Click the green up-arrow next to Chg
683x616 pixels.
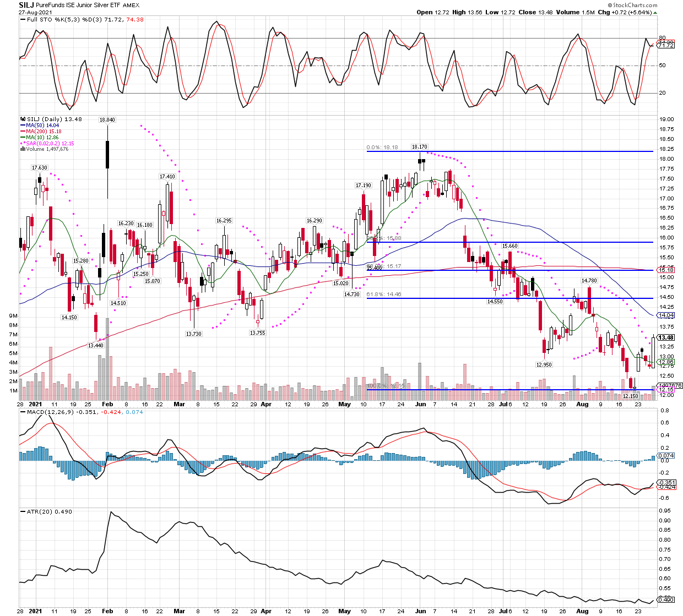coord(655,12)
